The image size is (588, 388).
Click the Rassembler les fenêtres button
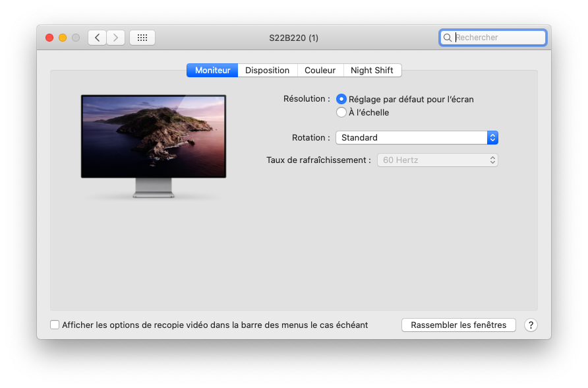click(x=458, y=325)
